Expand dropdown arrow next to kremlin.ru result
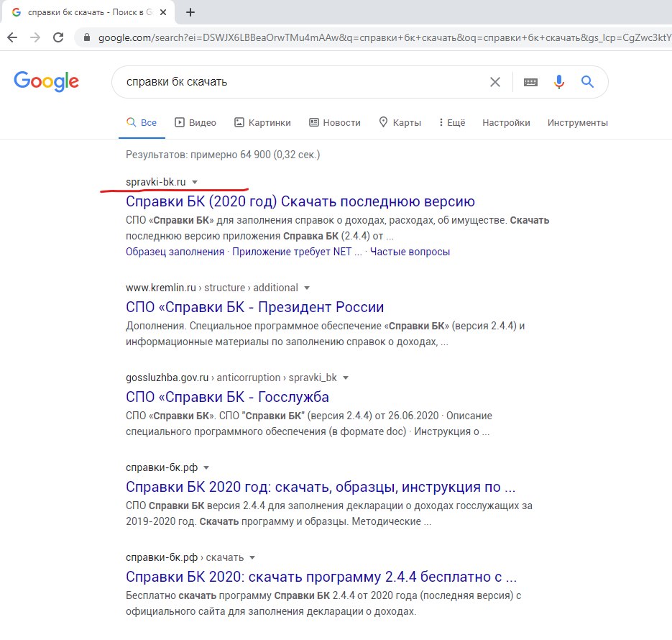 tap(307, 288)
